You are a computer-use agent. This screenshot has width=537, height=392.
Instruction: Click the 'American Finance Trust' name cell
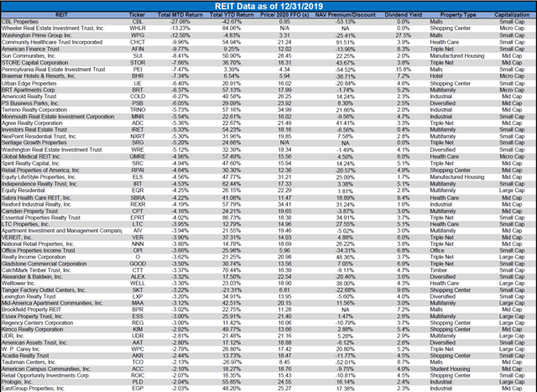[29, 49]
